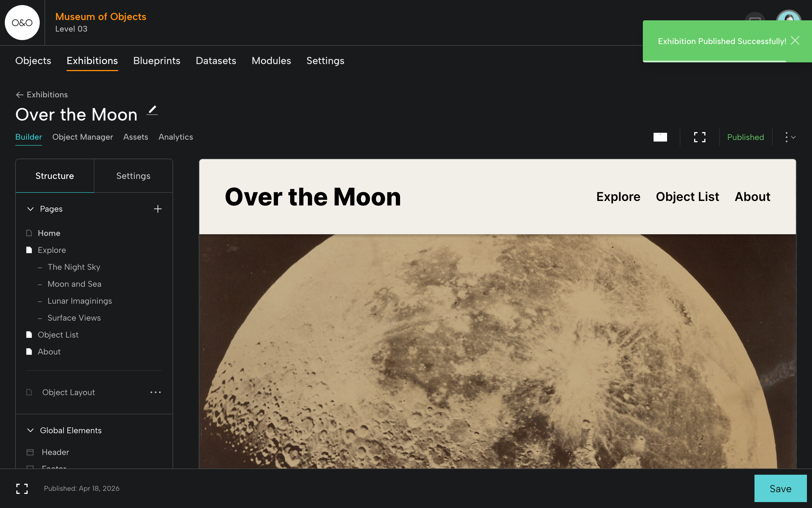Click the Museum of Objects title link
Image resolution: width=812 pixels, height=508 pixels.
coord(101,16)
